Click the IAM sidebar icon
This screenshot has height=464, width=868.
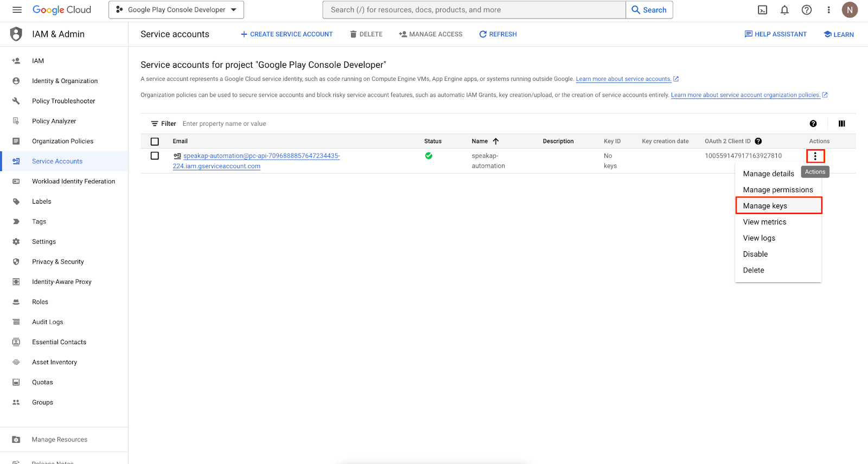pos(16,61)
